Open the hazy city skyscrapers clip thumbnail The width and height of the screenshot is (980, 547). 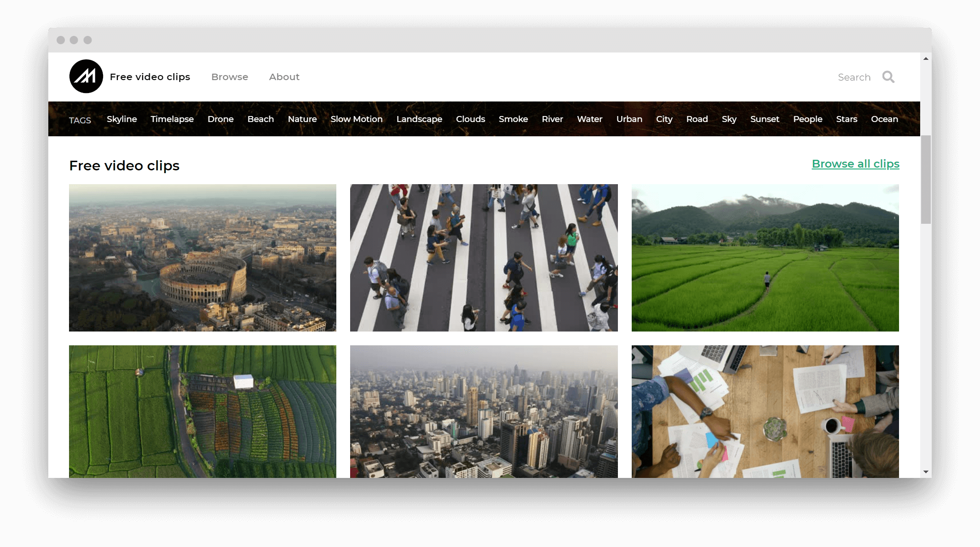484,412
